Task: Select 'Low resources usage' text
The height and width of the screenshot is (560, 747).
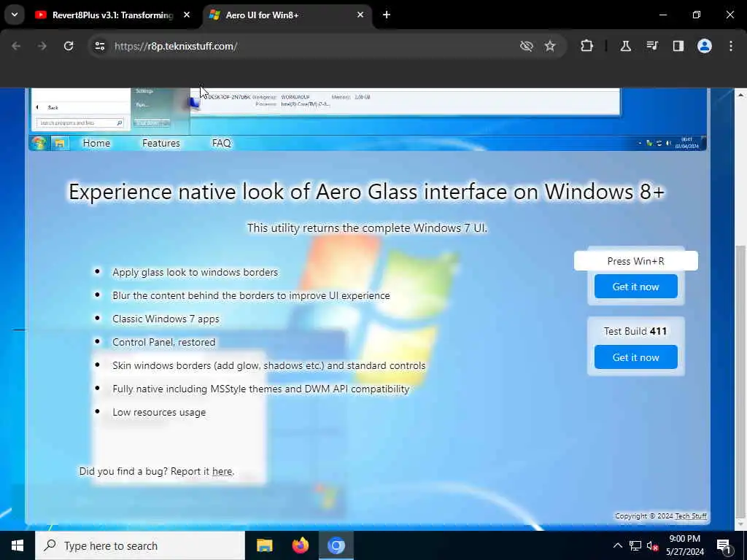Action: pyautogui.click(x=159, y=413)
